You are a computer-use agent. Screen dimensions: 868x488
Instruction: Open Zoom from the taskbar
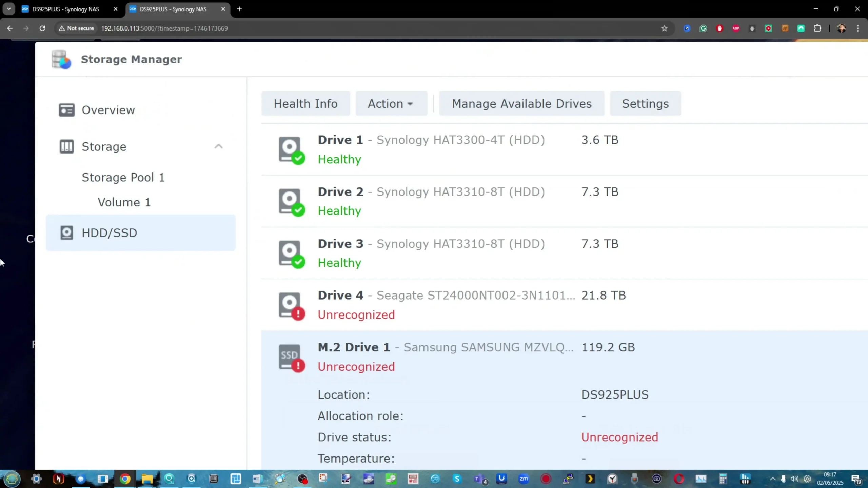[524, 479]
